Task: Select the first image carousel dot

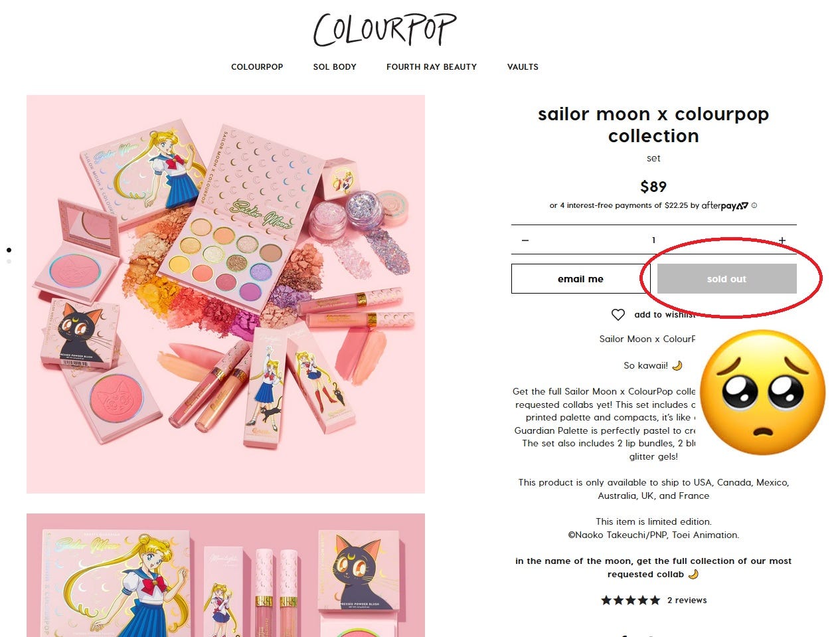Action: pos(9,250)
